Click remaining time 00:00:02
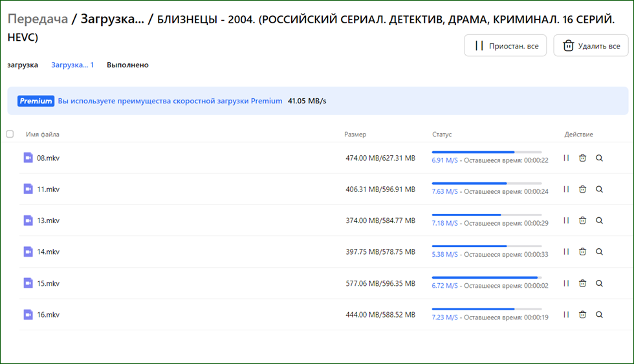This screenshot has height=364, width=634. [536, 286]
